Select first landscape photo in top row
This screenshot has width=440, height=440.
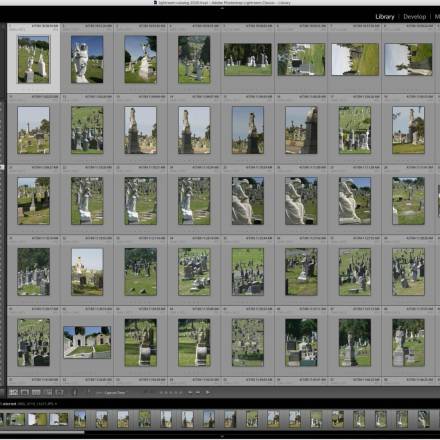pyautogui.click(x=248, y=59)
